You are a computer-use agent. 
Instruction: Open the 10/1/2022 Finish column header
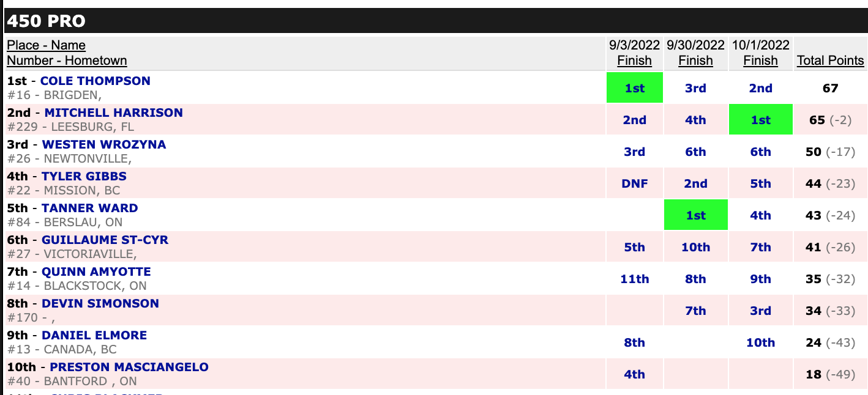(x=760, y=53)
